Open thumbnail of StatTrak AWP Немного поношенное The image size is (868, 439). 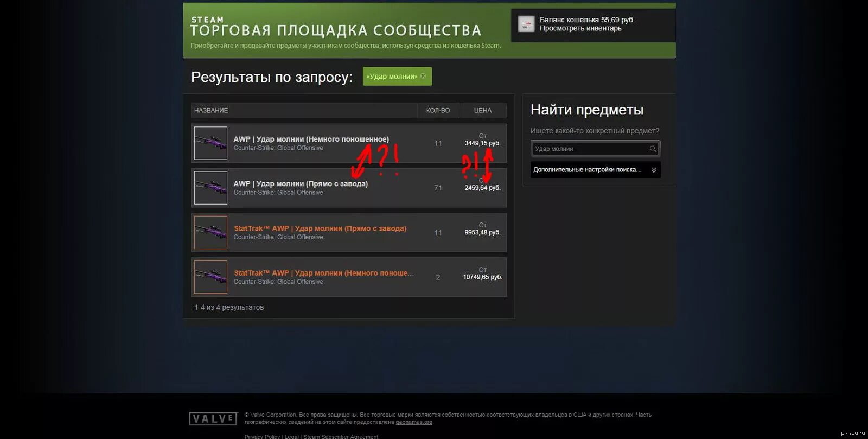[210, 277]
